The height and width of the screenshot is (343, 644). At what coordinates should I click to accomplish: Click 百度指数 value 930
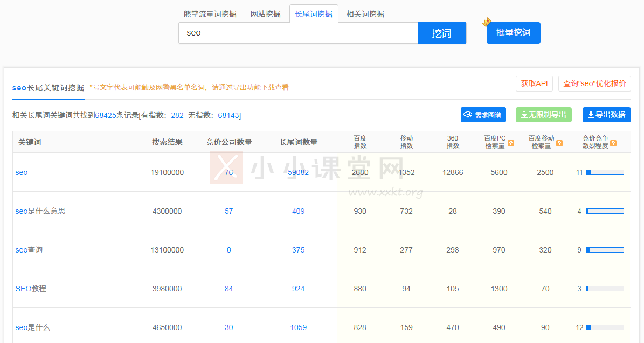coord(360,211)
